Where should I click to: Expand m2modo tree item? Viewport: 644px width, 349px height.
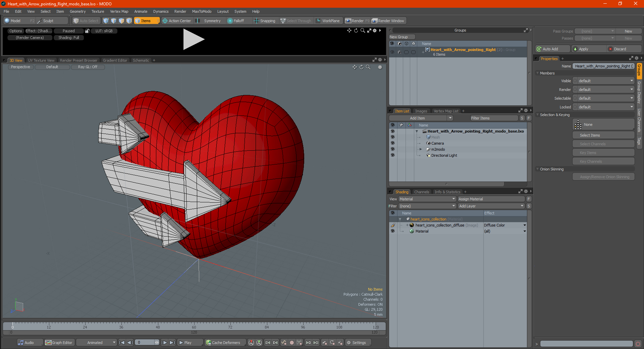pos(421,149)
